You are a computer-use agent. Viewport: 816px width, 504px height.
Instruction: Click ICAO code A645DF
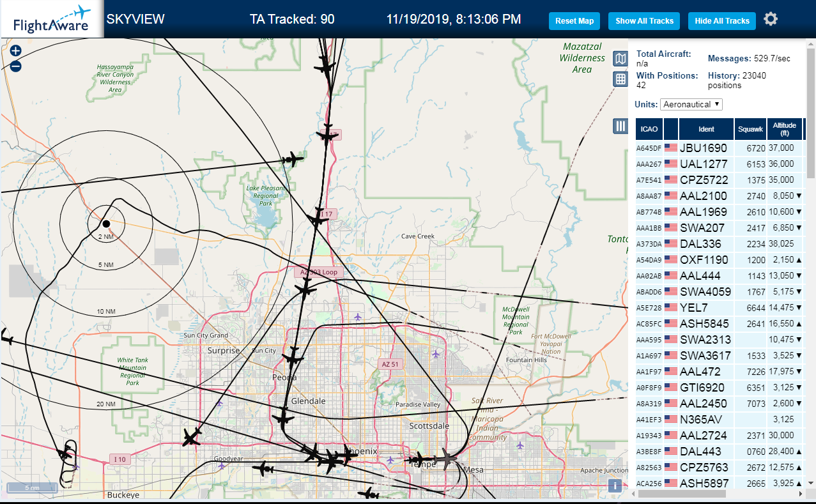(649, 148)
